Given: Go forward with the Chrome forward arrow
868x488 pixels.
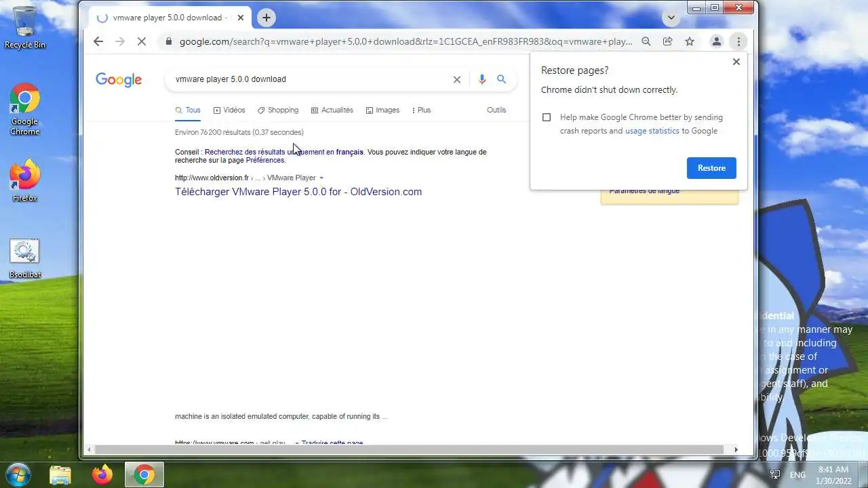Looking at the screenshot, I should pyautogui.click(x=120, y=41).
